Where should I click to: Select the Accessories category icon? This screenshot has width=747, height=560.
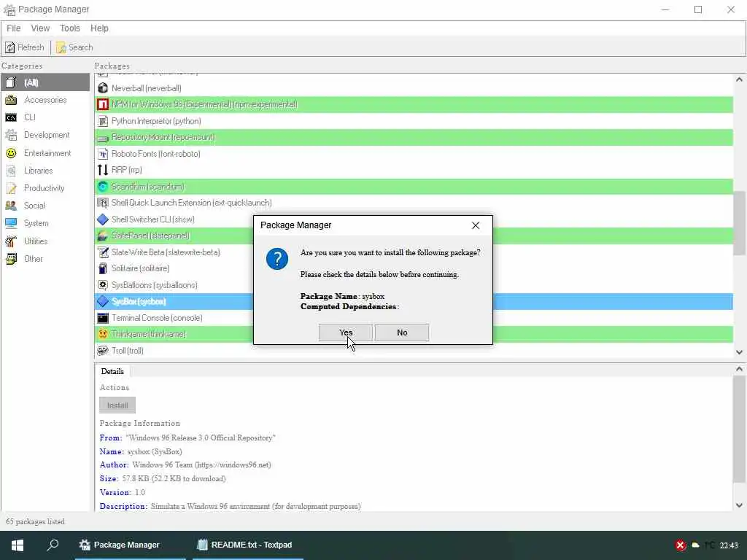pos(11,100)
